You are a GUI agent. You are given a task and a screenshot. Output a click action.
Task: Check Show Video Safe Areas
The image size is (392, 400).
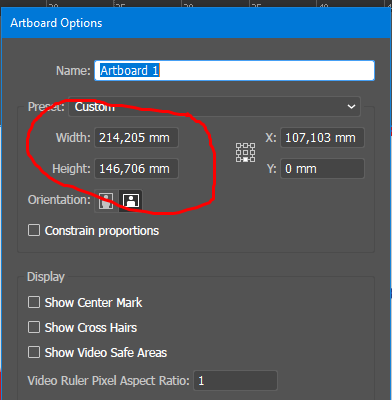coord(34,352)
